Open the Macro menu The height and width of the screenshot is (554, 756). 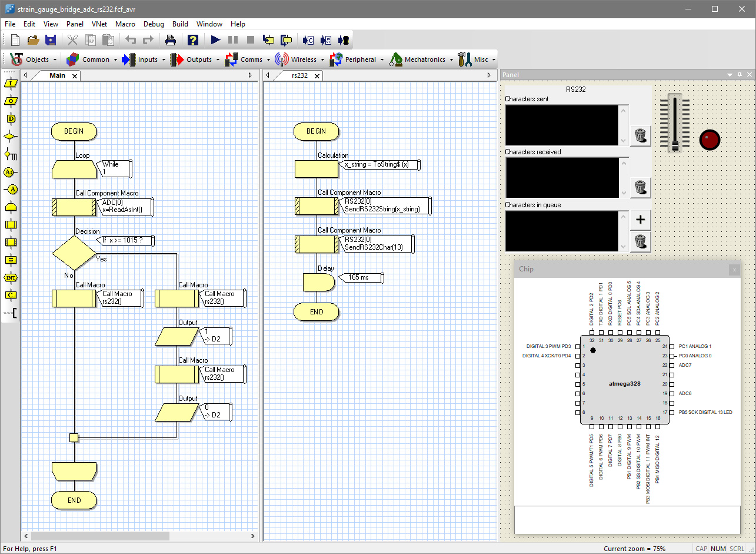(x=125, y=24)
